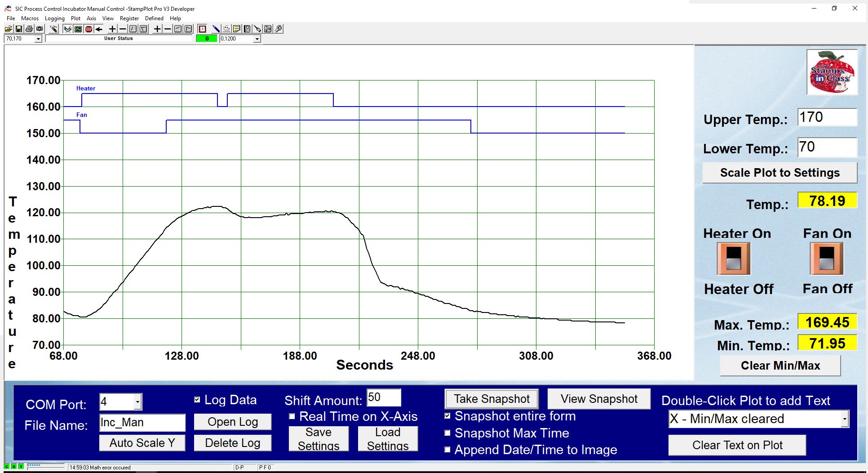Click the View Snapshot button

coord(599,399)
